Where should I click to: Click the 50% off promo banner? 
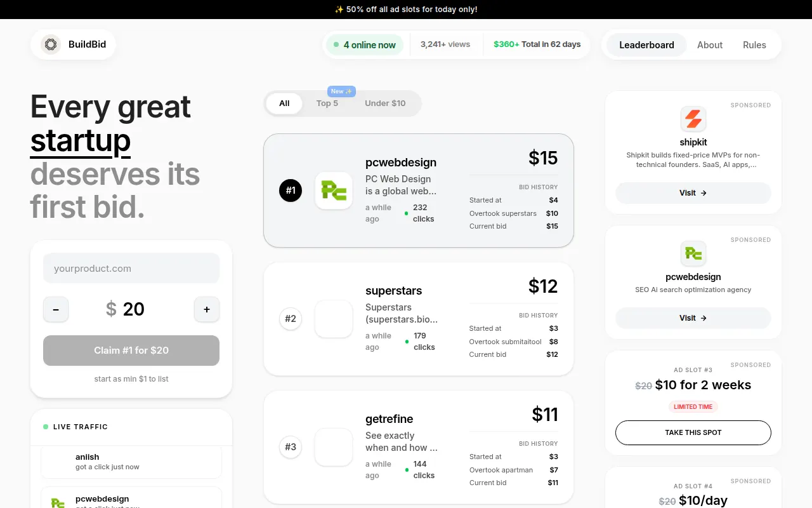pyautogui.click(x=406, y=10)
